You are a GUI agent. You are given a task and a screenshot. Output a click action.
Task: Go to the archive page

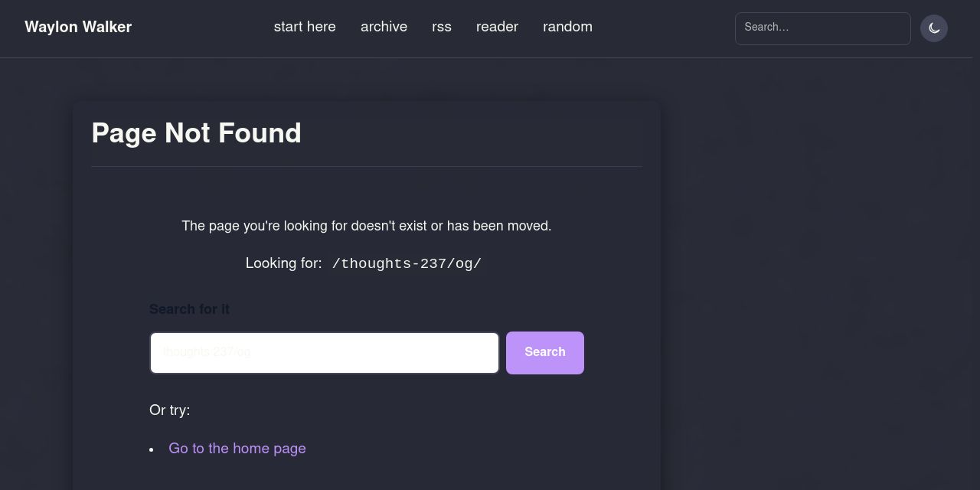(x=384, y=27)
